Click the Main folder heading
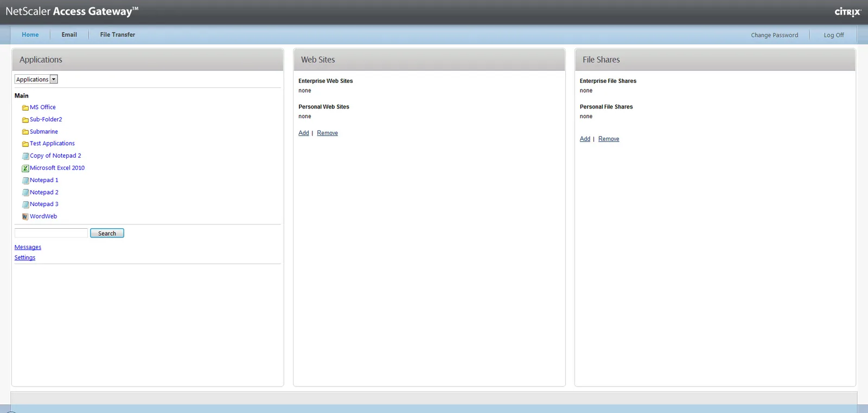The width and height of the screenshot is (868, 413). [22, 95]
